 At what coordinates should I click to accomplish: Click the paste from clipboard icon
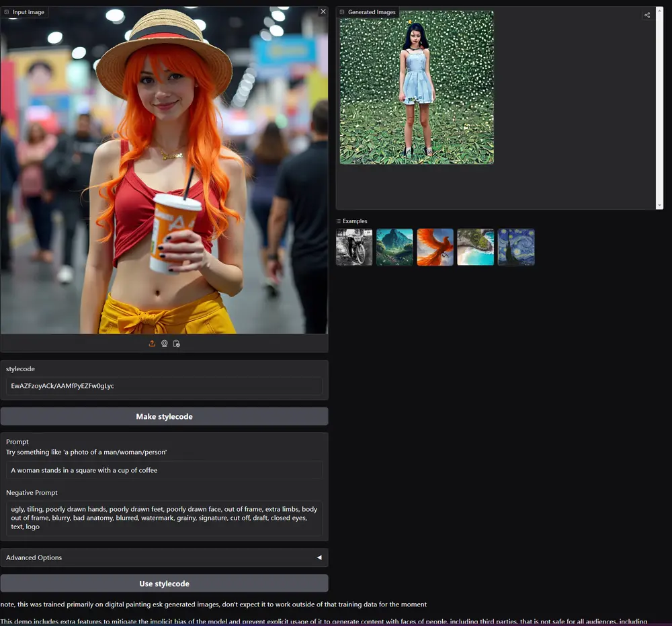177,344
